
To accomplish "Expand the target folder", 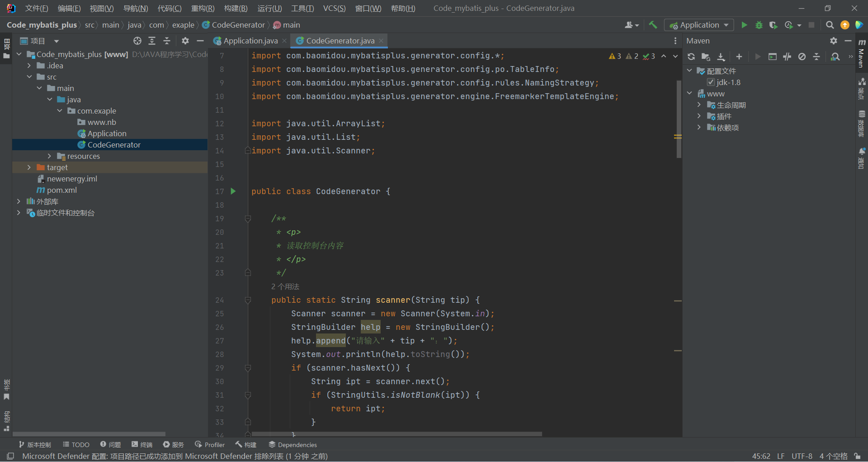I will click(29, 167).
